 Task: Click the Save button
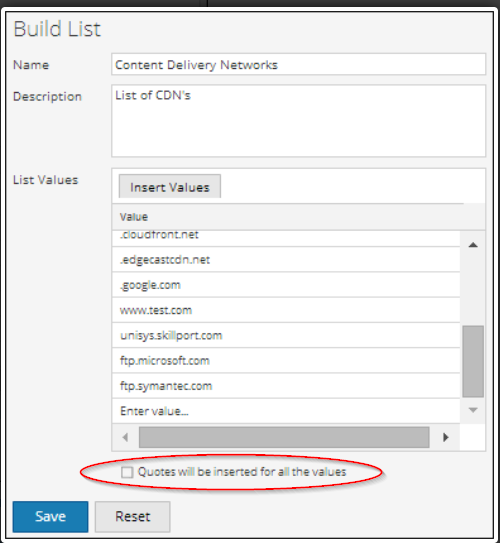tap(51, 517)
